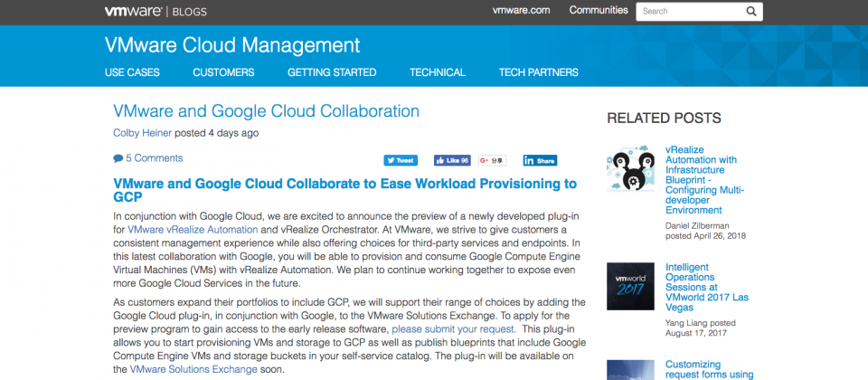Open the VMworld 2017 post thumbnail
Viewport: 868px width, 380px height.
[630, 287]
